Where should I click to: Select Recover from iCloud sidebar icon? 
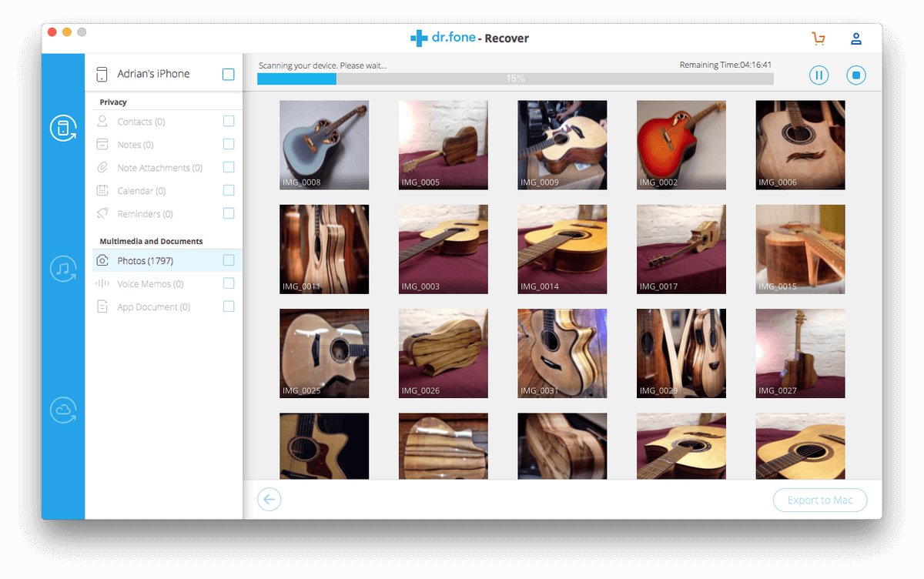pyautogui.click(x=63, y=410)
